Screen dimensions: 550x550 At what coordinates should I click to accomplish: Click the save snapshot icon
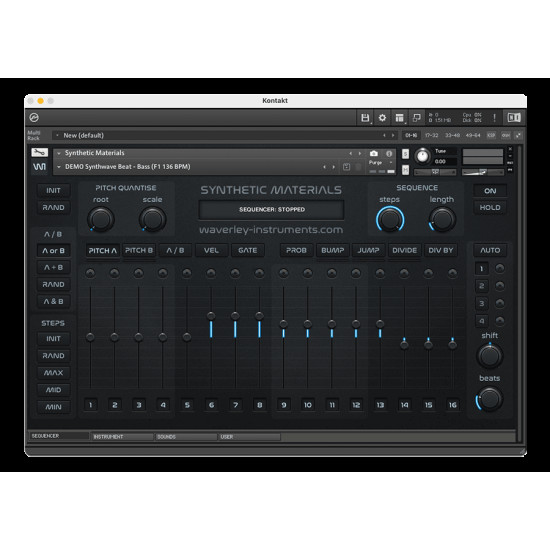coord(346,167)
